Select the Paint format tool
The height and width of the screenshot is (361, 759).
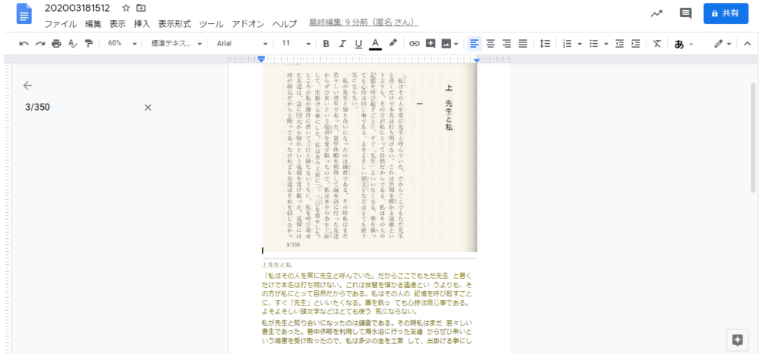pos(89,44)
